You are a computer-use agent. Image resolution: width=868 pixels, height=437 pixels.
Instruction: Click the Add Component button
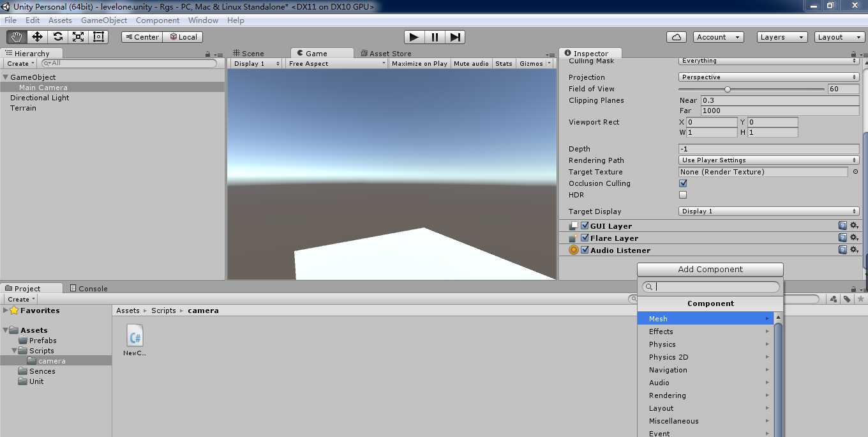point(710,269)
